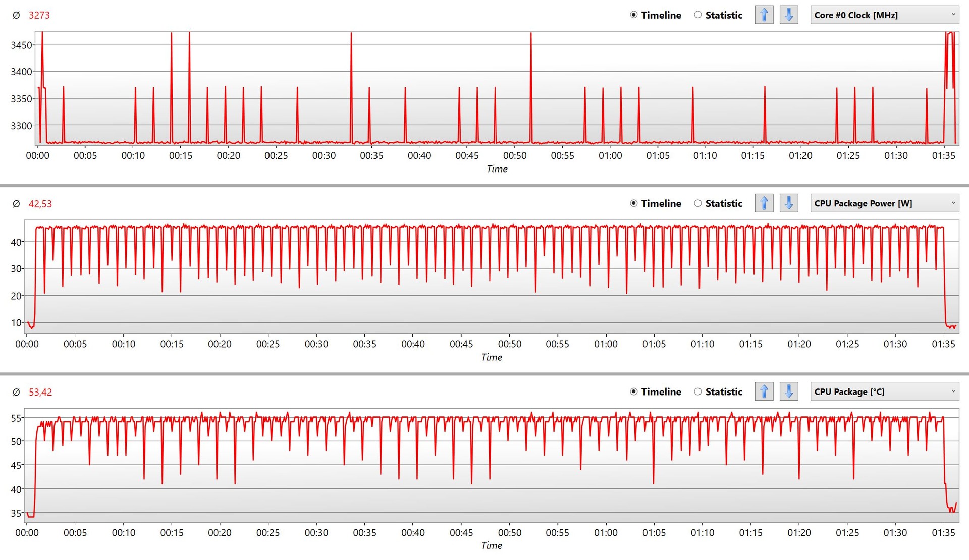Open the Core #0 Clock [MHz] dropdown
The height and width of the screenshot is (560, 969).
point(884,15)
